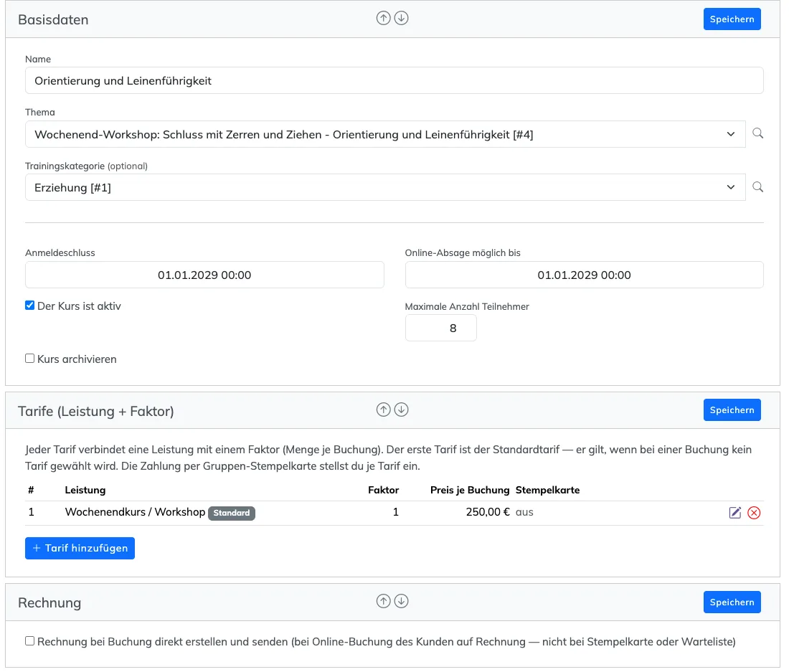Click the 'Tarife (Leistung + Faktor)' heading
Image resolution: width=789 pixels, height=672 pixels.
pos(95,412)
